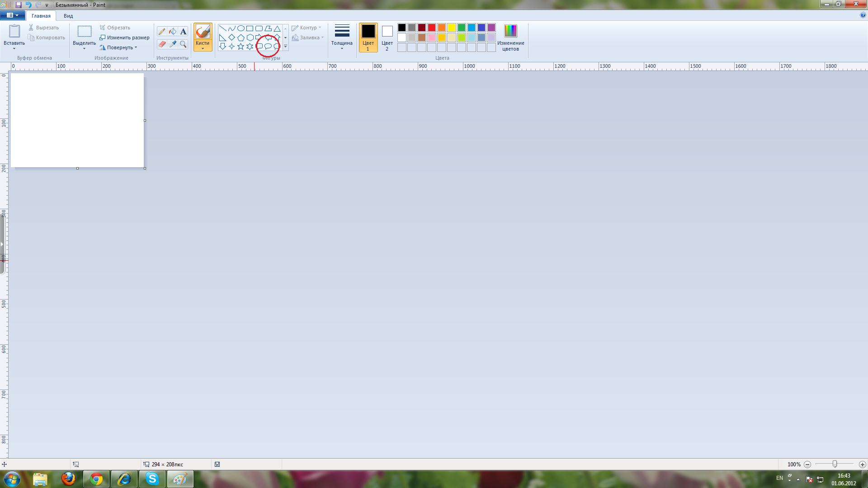The height and width of the screenshot is (488, 868).
Task: Pick the red color swatch
Action: (x=432, y=28)
